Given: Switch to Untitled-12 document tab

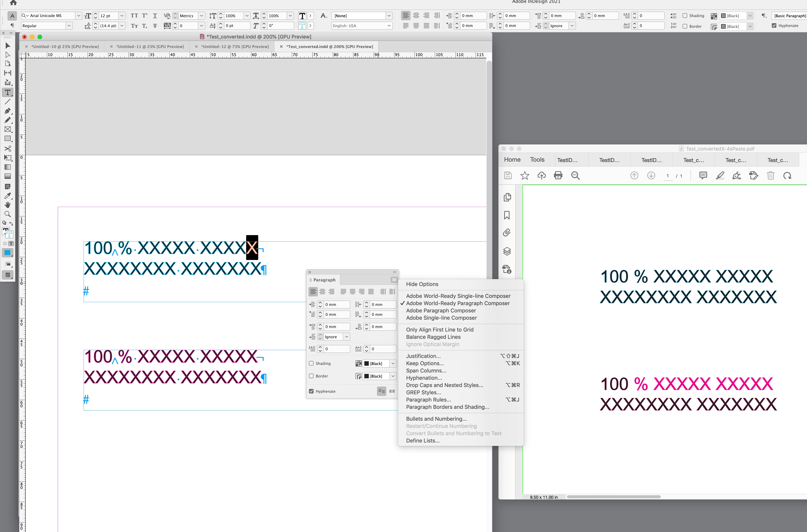Looking at the screenshot, I should pos(235,46).
